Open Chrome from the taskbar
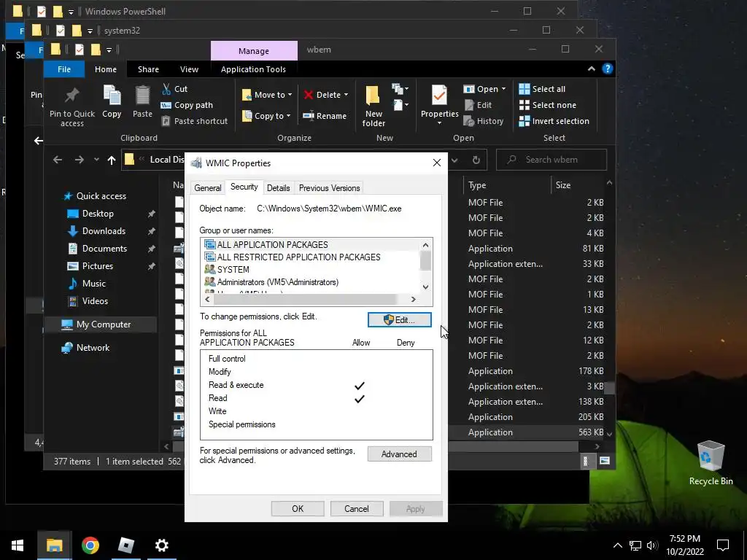Image resolution: width=747 pixels, height=560 pixels. click(90, 545)
